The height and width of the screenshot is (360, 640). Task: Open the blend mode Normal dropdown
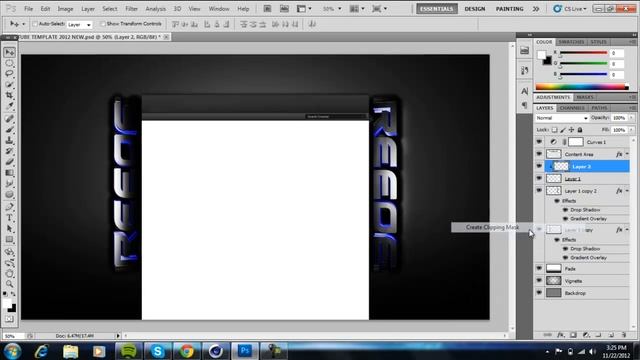562,118
